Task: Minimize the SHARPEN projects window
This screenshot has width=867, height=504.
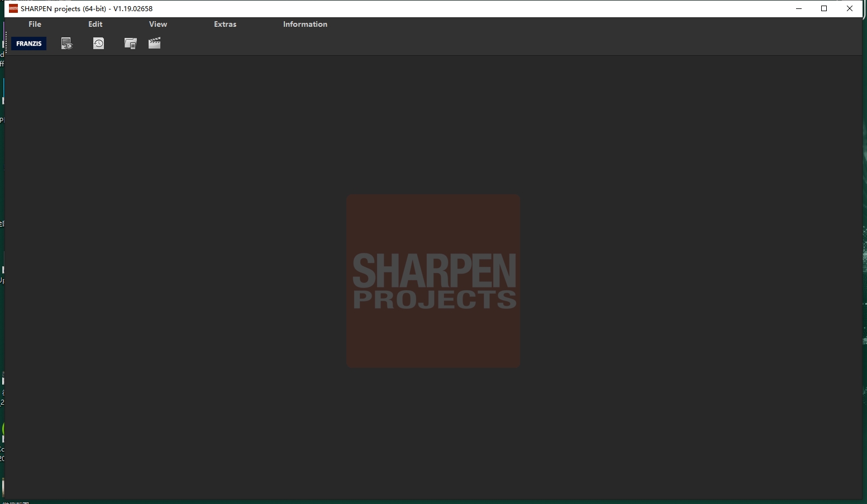Action: (799, 8)
